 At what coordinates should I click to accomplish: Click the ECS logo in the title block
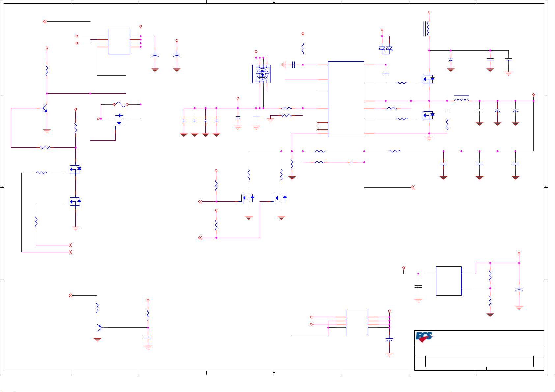pyautogui.click(x=424, y=337)
